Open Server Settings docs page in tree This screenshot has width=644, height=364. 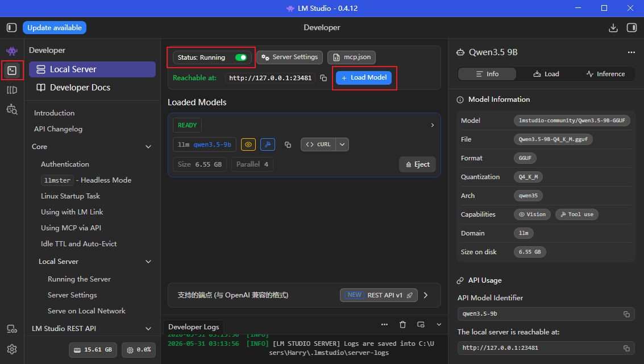click(x=72, y=295)
